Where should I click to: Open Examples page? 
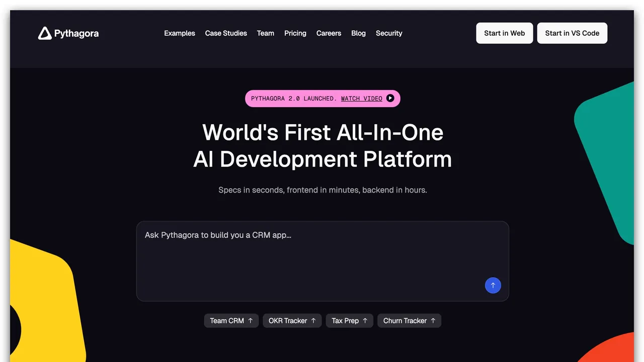180,33
